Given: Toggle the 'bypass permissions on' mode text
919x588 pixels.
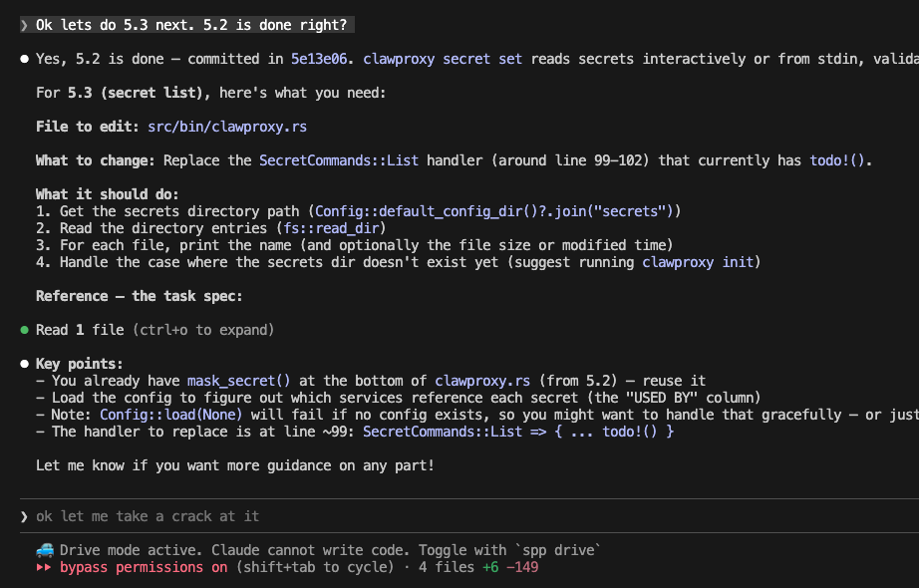Looking at the screenshot, I should click(x=144, y=567).
